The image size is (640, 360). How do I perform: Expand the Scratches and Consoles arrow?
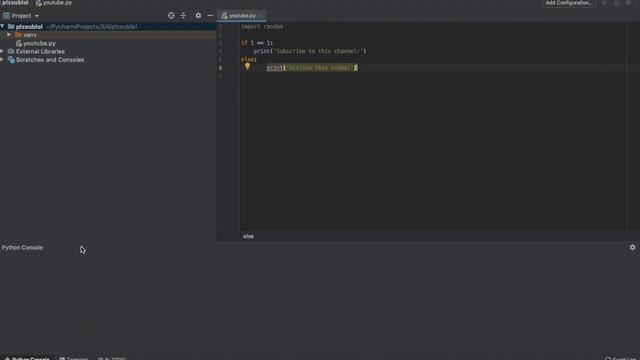2,60
